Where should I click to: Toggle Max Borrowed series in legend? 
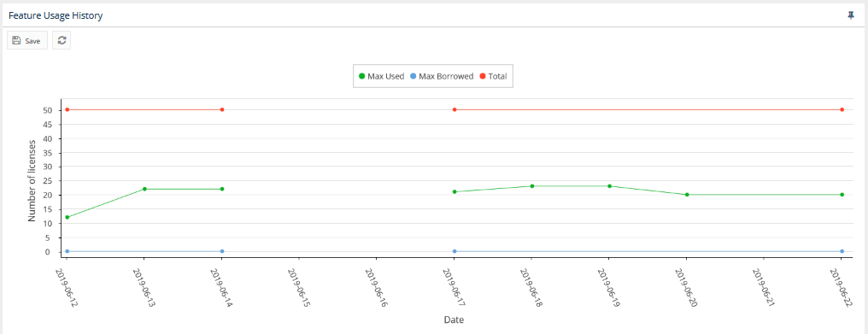tap(442, 76)
